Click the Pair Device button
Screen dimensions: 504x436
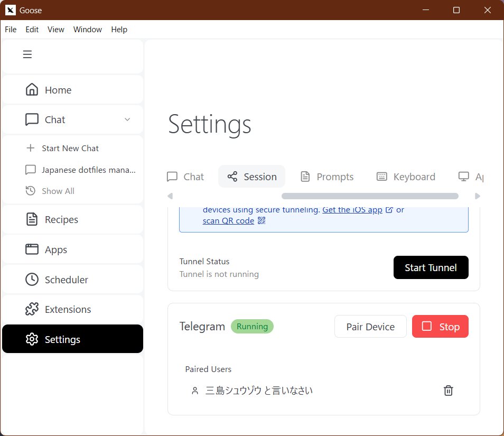point(370,327)
